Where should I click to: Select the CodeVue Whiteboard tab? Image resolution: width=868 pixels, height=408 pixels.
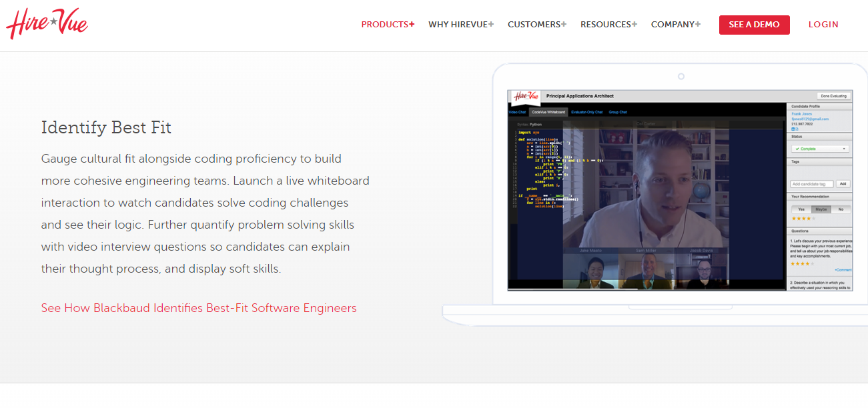click(548, 112)
